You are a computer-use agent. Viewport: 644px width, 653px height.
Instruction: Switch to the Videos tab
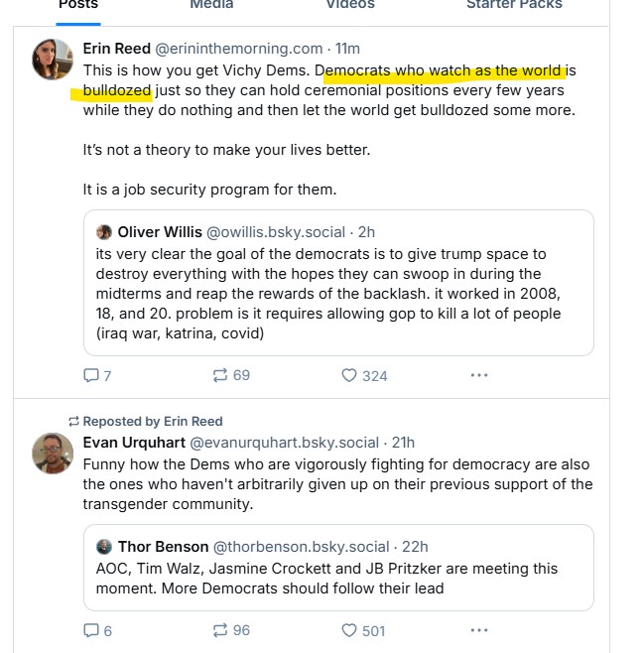click(350, 5)
